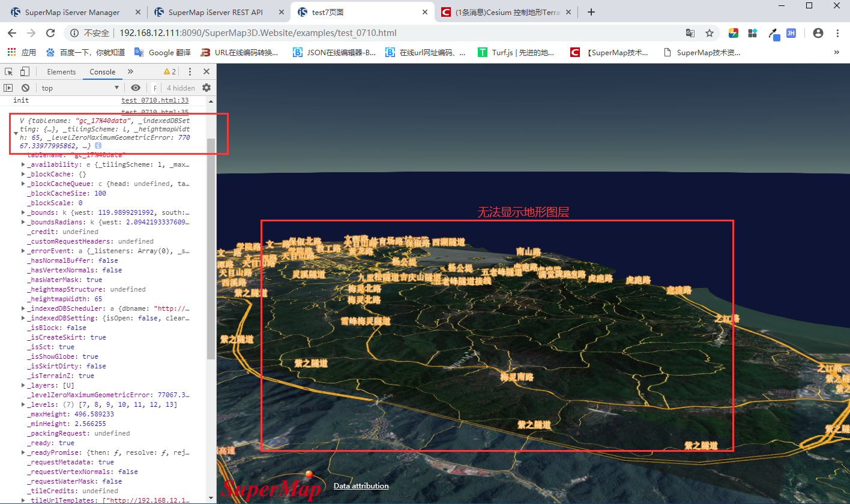
Task: Open the Turf.js bookmark
Action: tap(516, 53)
